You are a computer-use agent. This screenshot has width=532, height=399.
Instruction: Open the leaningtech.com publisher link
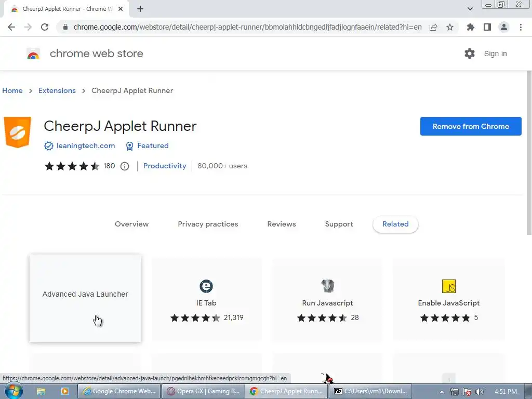[86, 145]
